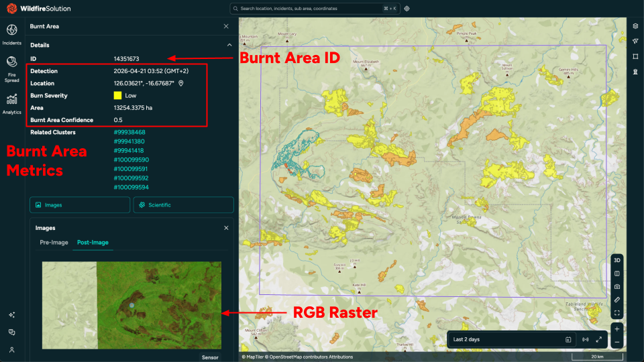Close the Images sub-panel
Viewport: 644px width, 362px height.
tap(226, 228)
